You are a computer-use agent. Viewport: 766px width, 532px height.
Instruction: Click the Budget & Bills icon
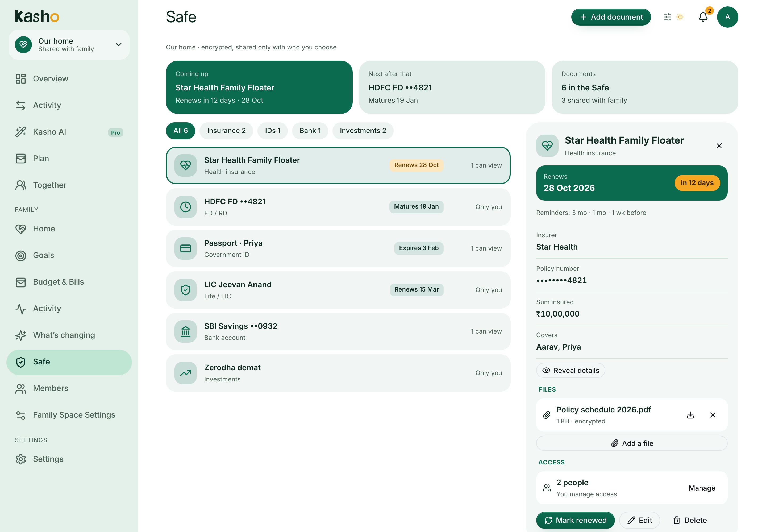pos(21,282)
